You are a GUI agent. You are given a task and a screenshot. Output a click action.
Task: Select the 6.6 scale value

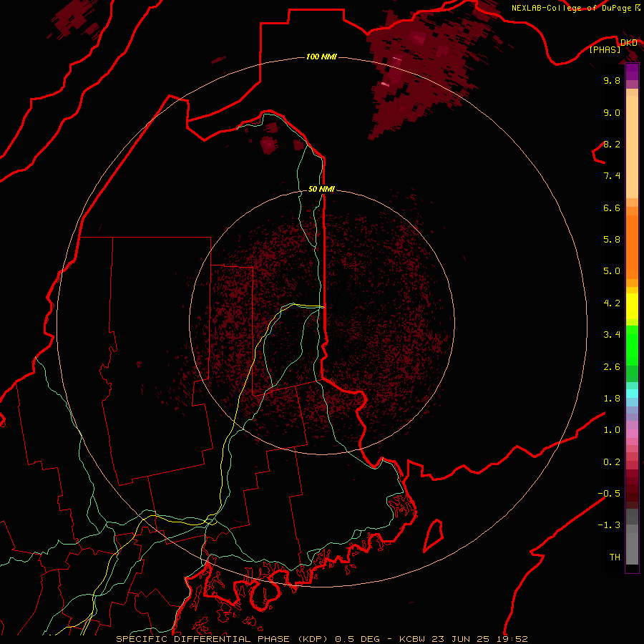612,208
